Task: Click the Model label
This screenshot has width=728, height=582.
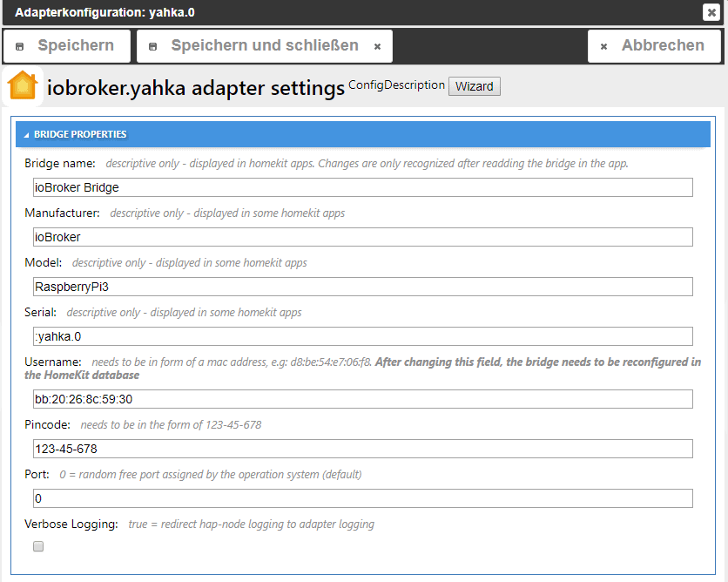Action: point(44,263)
